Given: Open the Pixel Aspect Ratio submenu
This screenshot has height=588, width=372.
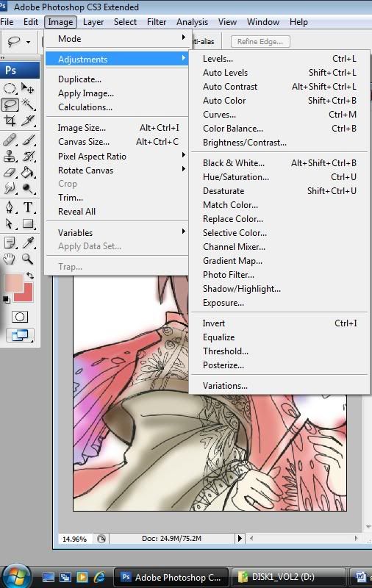Looking at the screenshot, I should click(x=117, y=156).
